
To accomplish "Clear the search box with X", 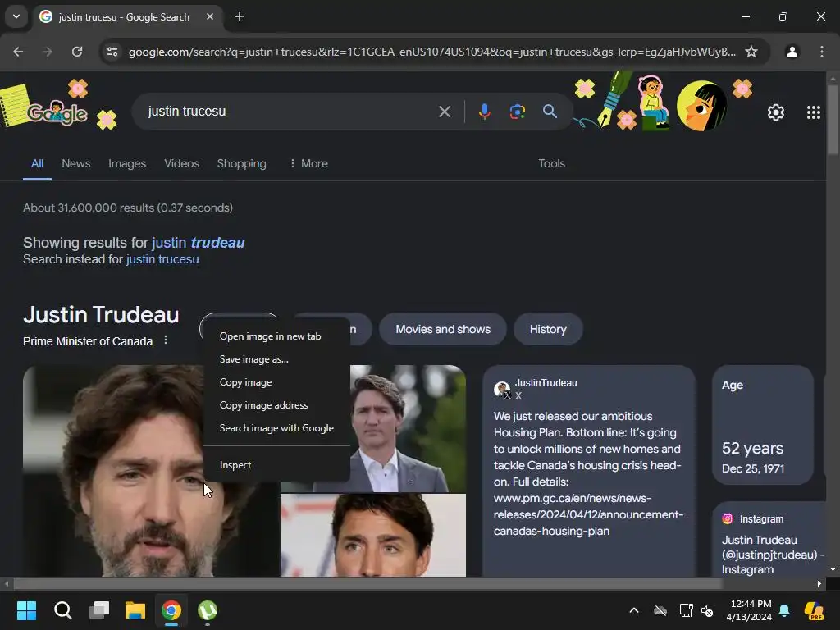I will (x=444, y=112).
